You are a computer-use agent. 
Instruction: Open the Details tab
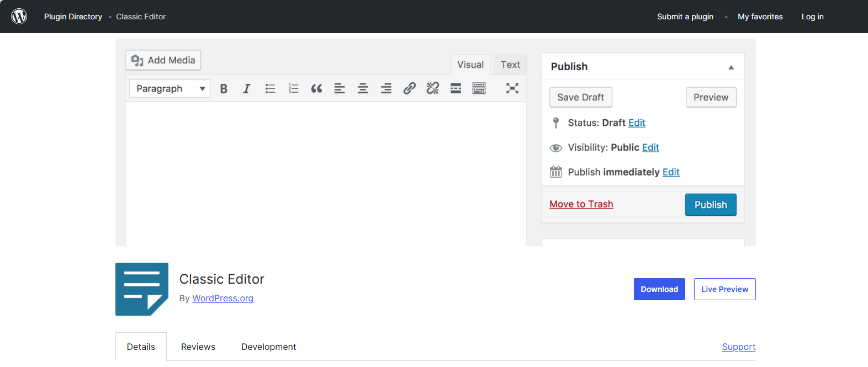tap(141, 347)
